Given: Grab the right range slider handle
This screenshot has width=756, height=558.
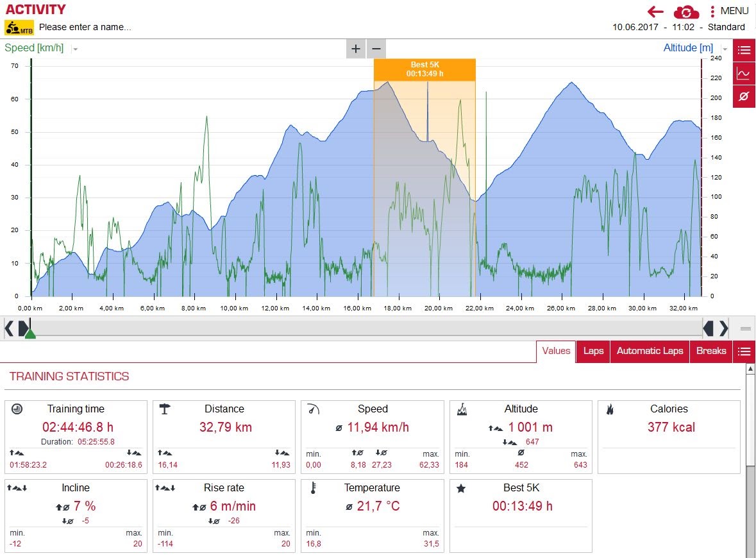Looking at the screenshot, I should point(709,328).
